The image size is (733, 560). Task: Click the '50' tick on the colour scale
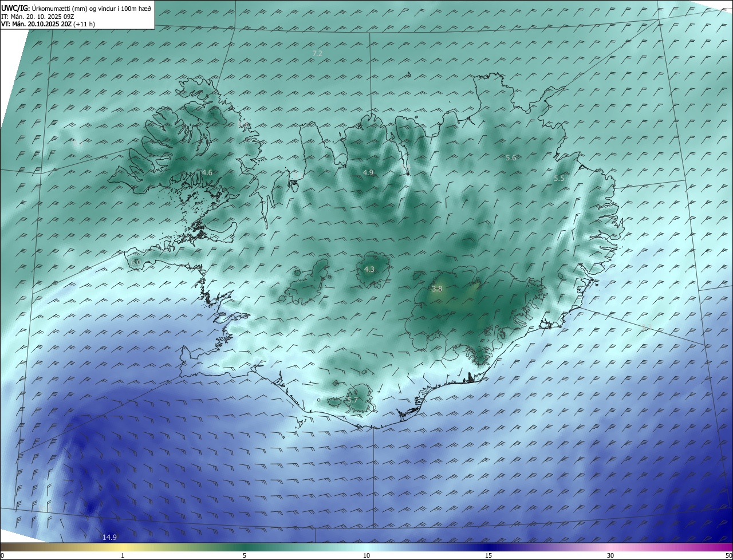click(x=728, y=555)
